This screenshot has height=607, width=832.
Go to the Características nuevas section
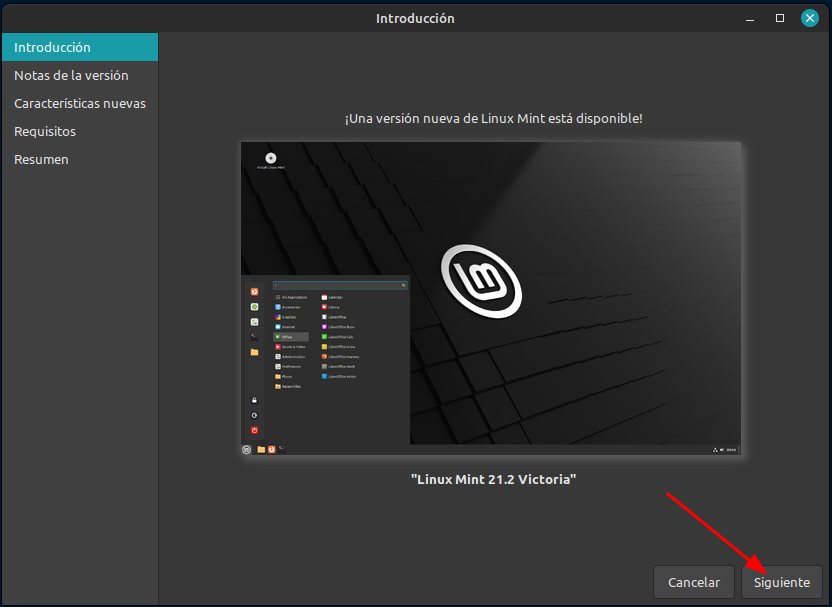click(x=80, y=103)
